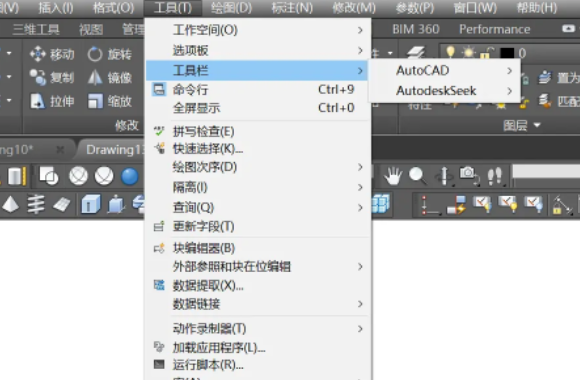Select the Toolbars (工具栏) menu entry

coord(257,70)
